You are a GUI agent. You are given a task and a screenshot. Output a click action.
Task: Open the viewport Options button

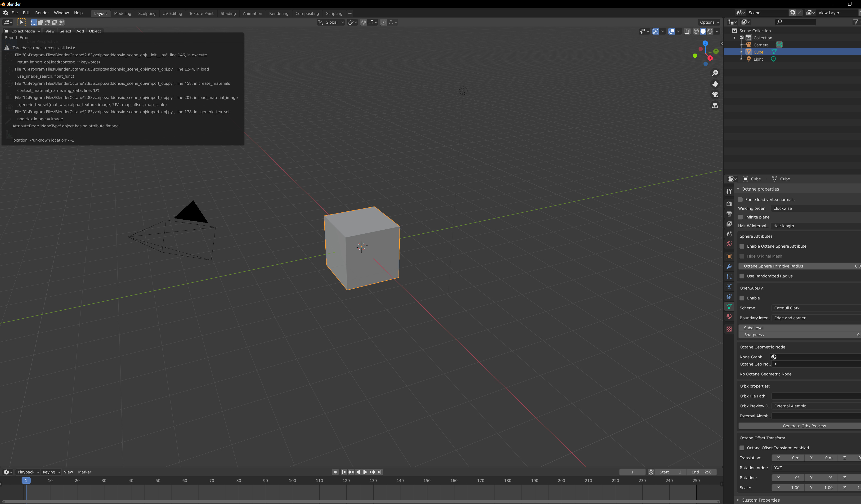(709, 22)
